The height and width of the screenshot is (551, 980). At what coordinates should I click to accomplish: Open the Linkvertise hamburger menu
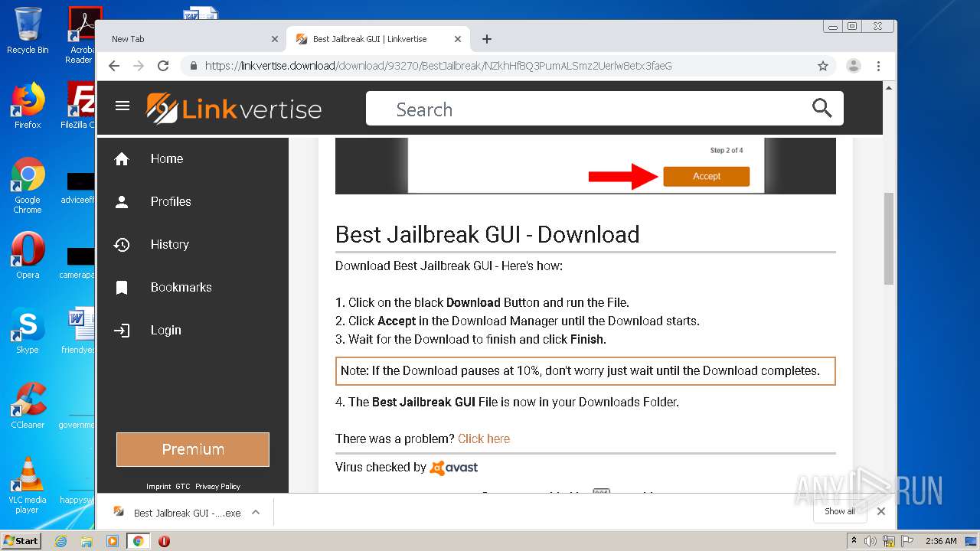point(122,106)
